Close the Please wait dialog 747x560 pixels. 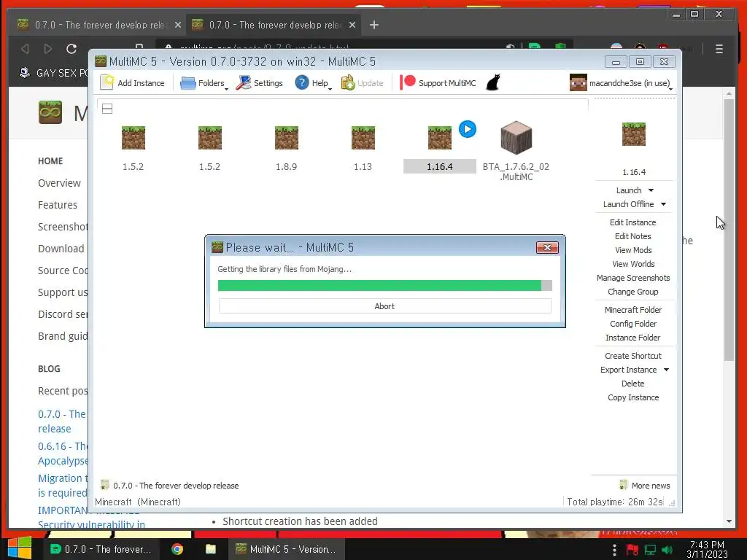[x=547, y=247]
